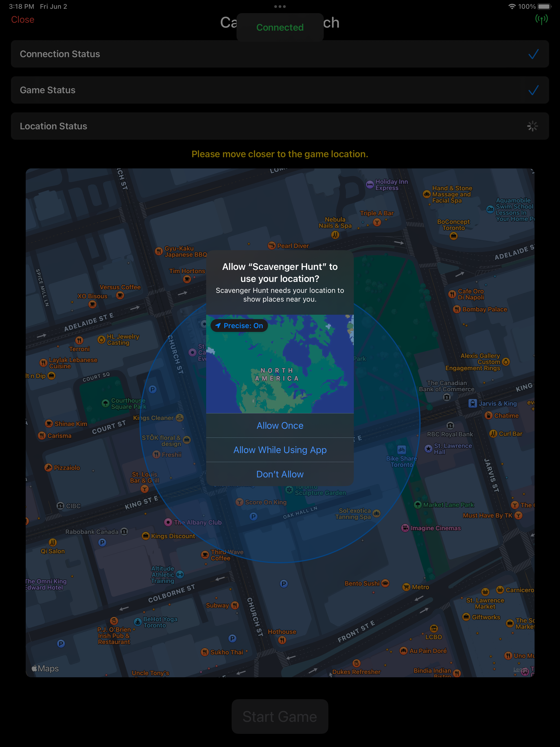Click the Game Status checkmark

tap(533, 90)
